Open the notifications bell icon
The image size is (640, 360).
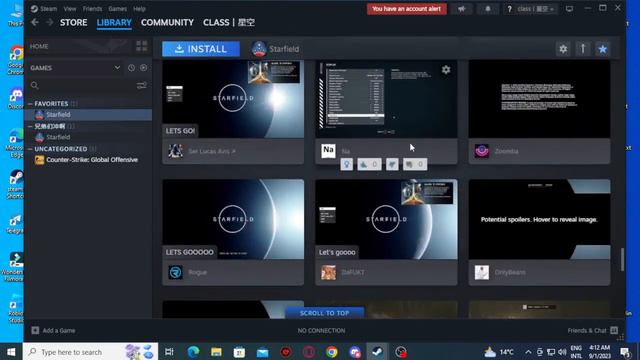[x=488, y=9]
